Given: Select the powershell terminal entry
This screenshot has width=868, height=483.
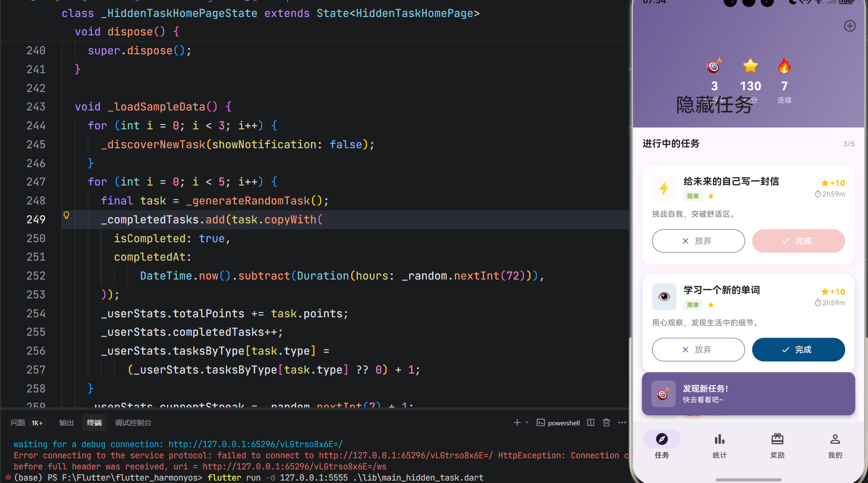Looking at the screenshot, I should [558, 422].
